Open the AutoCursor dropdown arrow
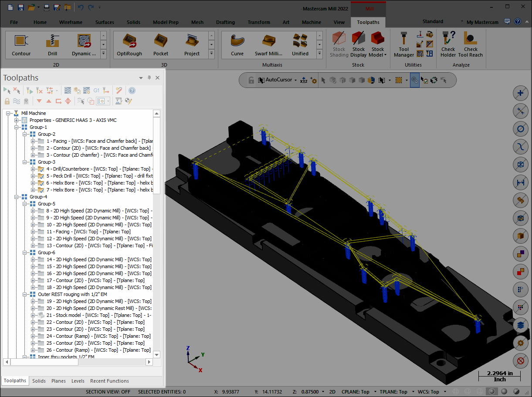Viewport: 532px width, 397px height. point(295,80)
